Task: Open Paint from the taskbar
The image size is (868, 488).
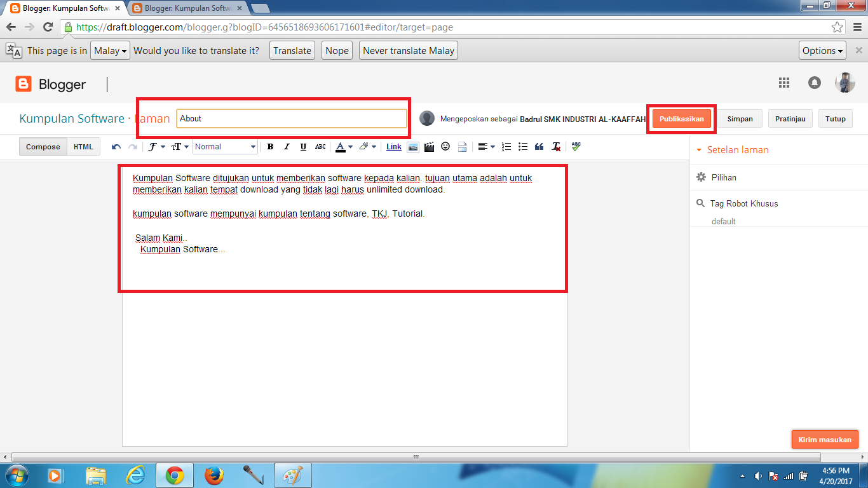Action: [x=292, y=475]
